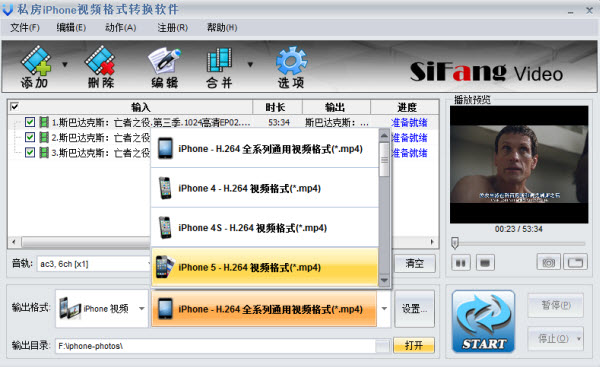Select iPhone 5 - H.264 视频格式 option

click(x=265, y=267)
